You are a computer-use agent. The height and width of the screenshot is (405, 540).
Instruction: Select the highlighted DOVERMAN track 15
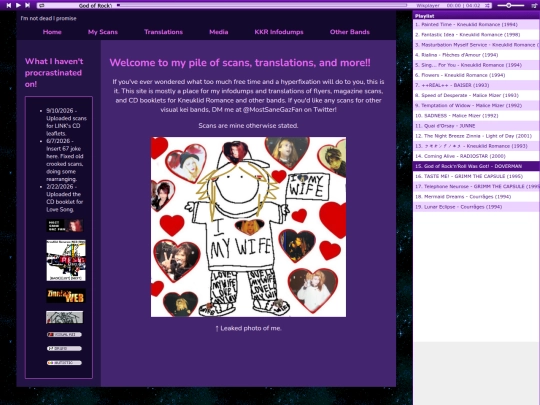[x=476, y=166]
